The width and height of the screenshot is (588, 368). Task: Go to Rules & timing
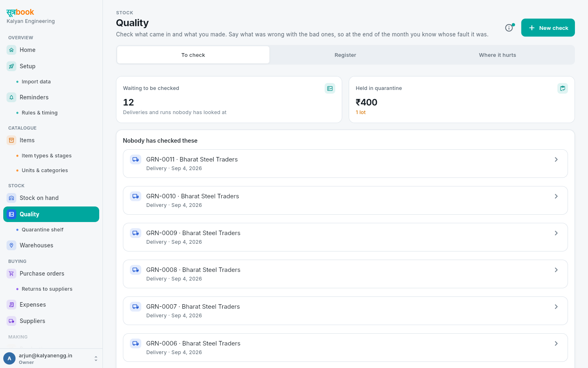pyautogui.click(x=40, y=113)
